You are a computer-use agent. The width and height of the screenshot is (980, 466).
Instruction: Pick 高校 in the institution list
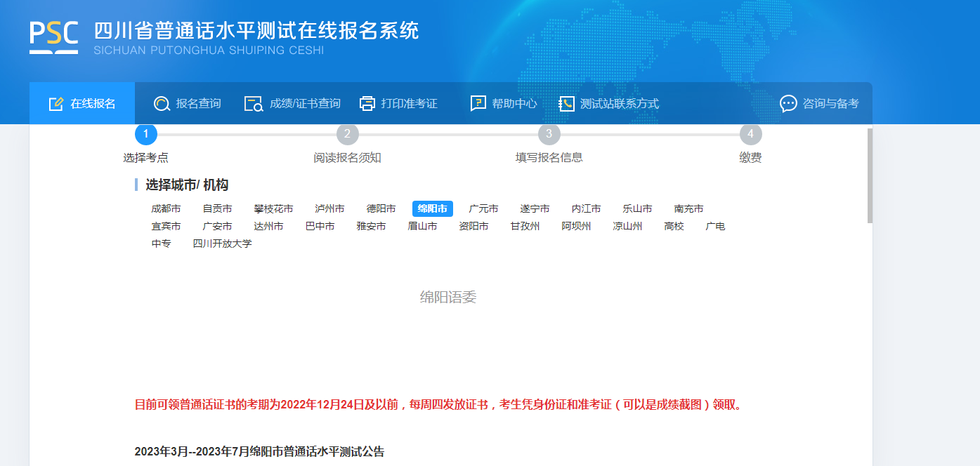click(x=674, y=227)
